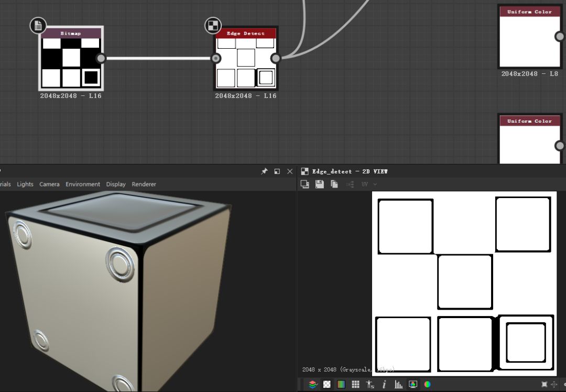
Task: Toggle tiling grid display in 2D view
Action: pos(355,384)
